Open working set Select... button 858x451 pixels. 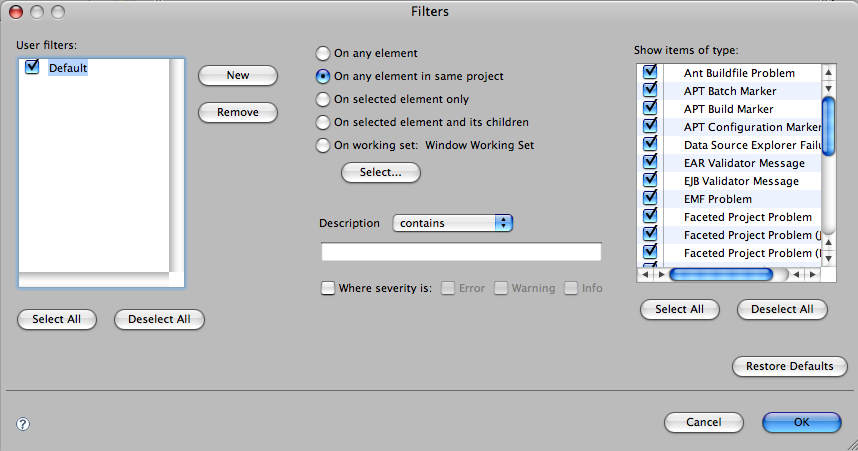tap(381, 172)
